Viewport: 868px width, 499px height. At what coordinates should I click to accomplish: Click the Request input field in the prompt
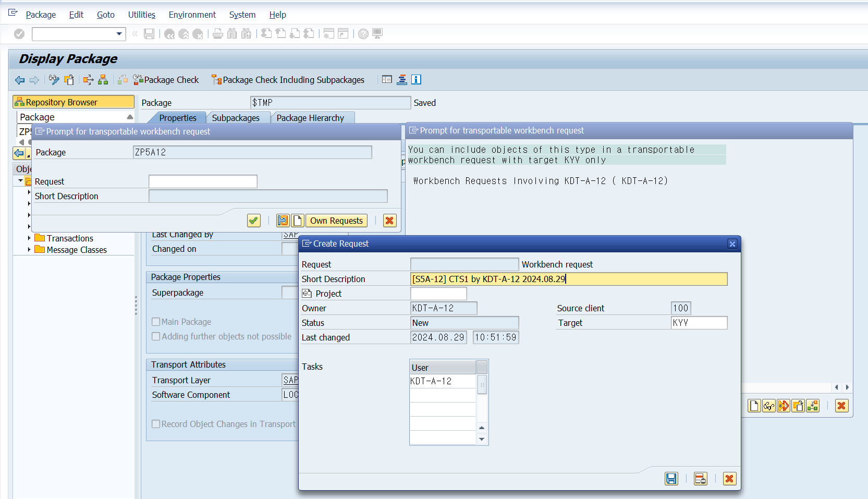coord(203,181)
